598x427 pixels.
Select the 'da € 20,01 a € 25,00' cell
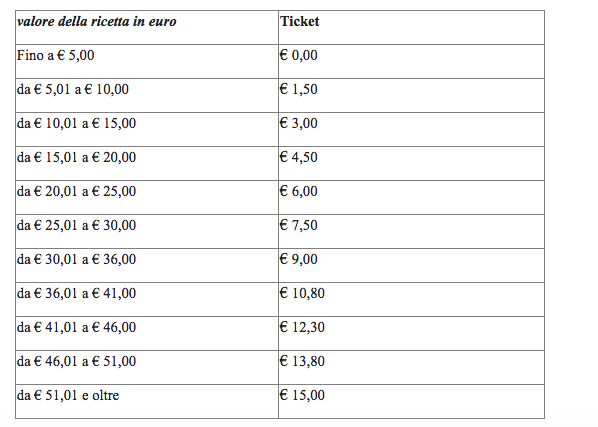(76, 191)
